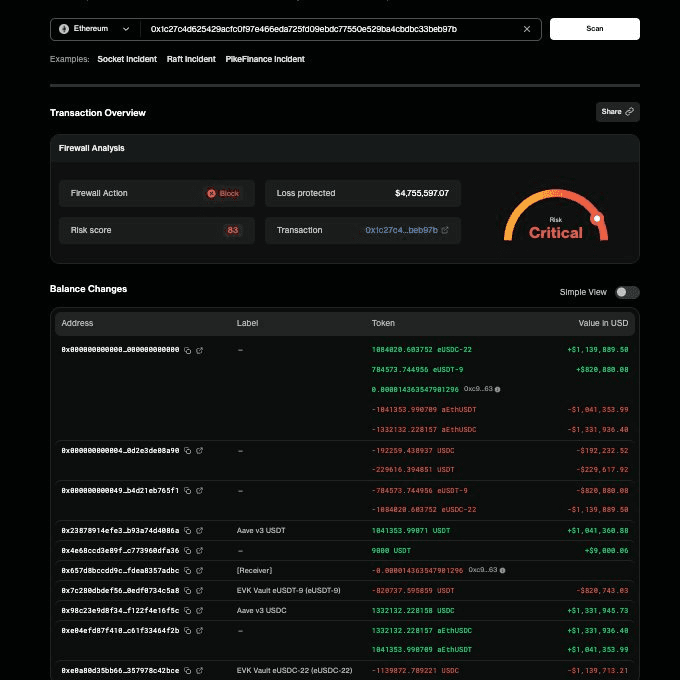Open the Aave v3 USDT address externally
Viewport: 680px width, 680px height.
[x=199, y=530]
